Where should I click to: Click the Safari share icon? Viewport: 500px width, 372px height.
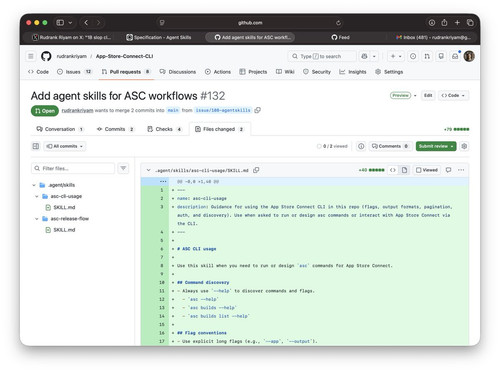(444, 23)
